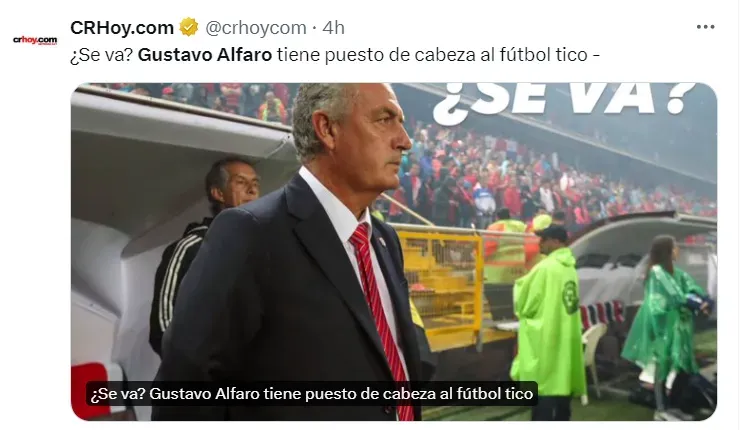The image size is (751, 430).
Task: Open the three-dot more options menu
Action: pos(705,27)
